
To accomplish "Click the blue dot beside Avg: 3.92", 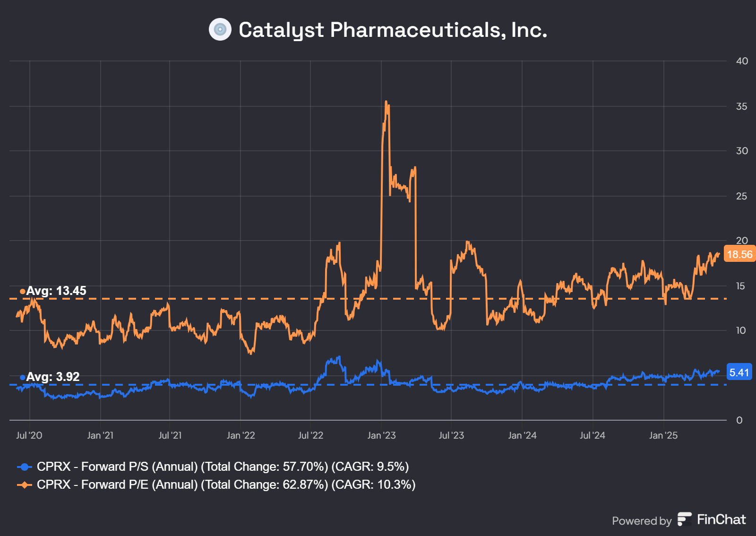I will [x=22, y=377].
